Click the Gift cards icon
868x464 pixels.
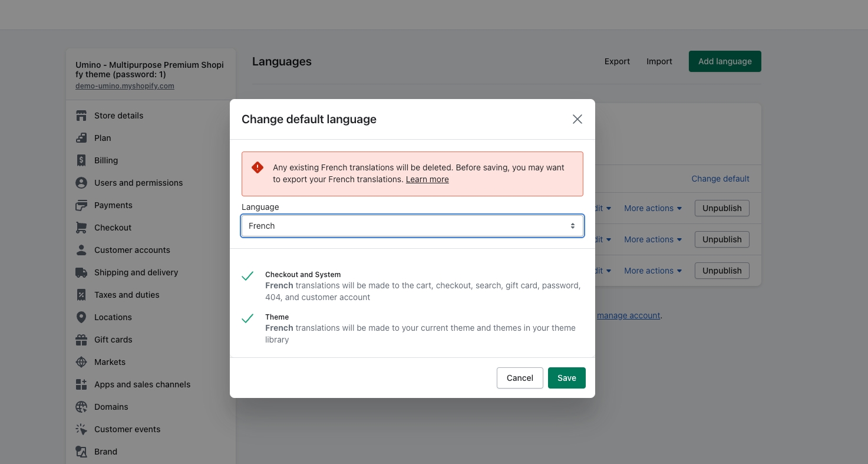pyautogui.click(x=81, y=340)
